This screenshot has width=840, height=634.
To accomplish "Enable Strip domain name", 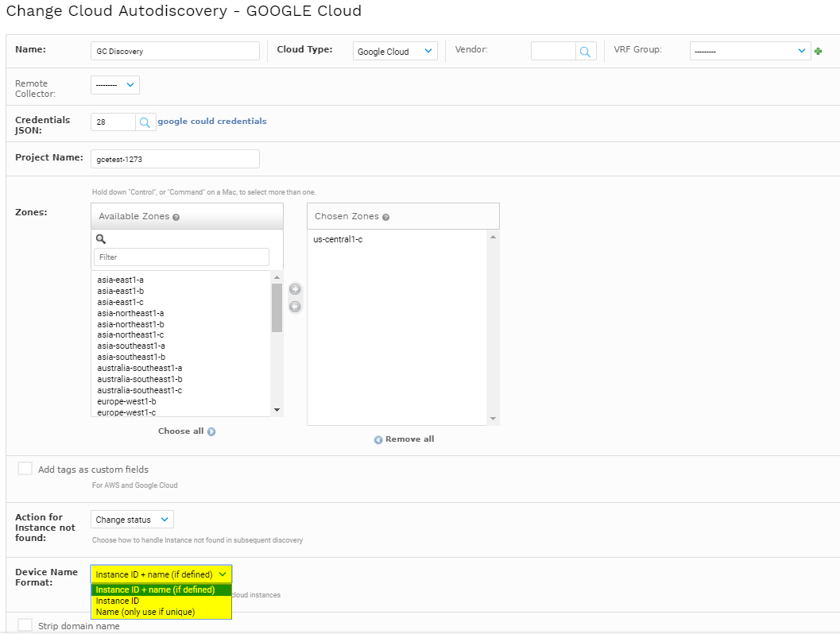I will tap(25, 624).
